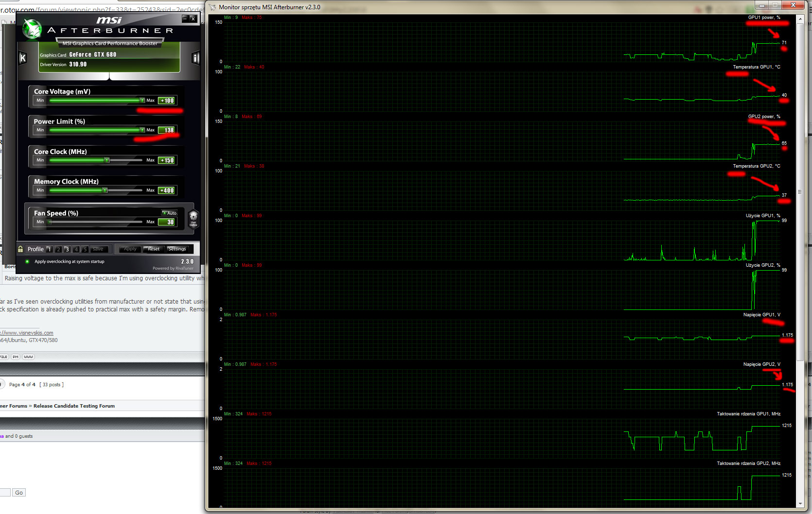
Task: Open the Release Candidate Testing Forum link
Action: click(x=74, y=406)
